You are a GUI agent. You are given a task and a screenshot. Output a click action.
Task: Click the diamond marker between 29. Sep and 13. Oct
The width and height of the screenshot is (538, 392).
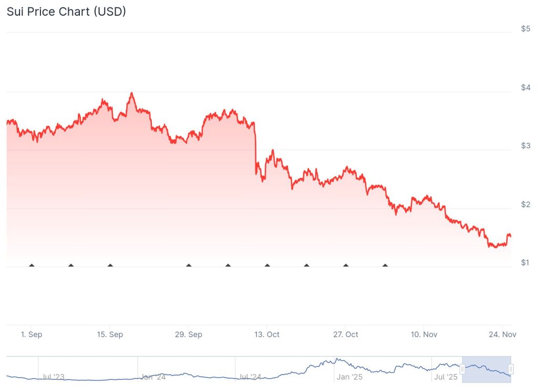coord(228,266)
